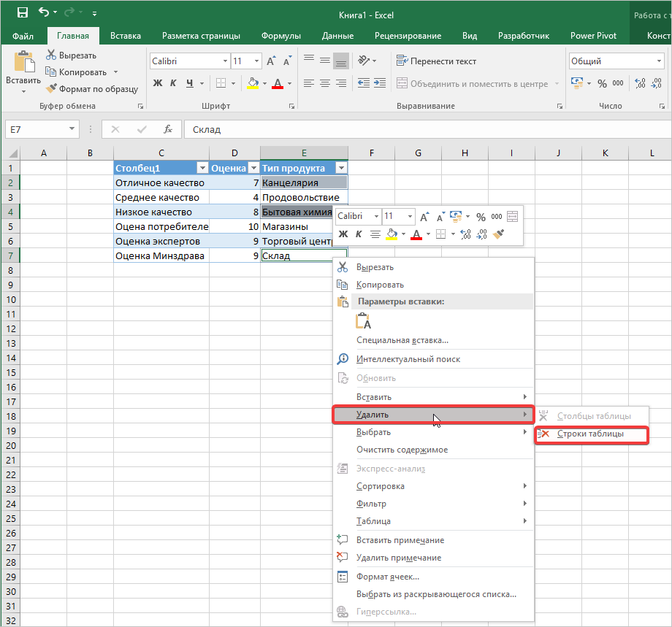Click the Insert Function fx icon

tap(167, 129)
